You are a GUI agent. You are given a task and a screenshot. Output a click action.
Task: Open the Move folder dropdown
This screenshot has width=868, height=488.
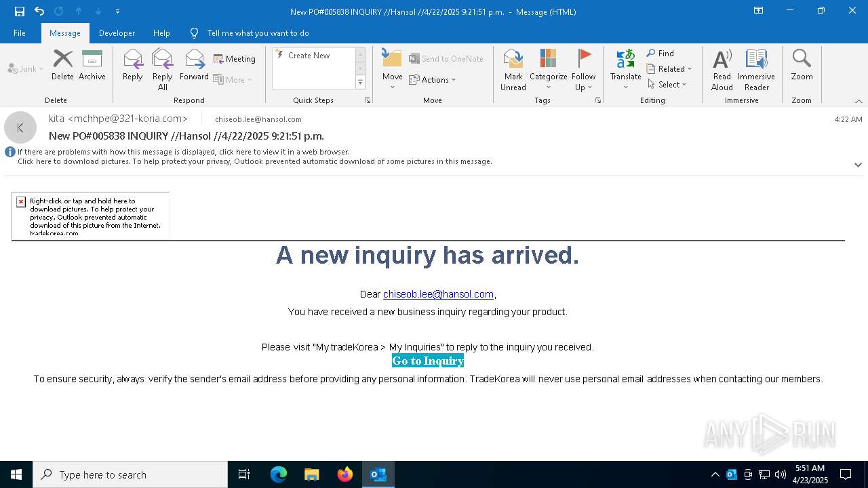pyautogui.click(x=392, y=70)
